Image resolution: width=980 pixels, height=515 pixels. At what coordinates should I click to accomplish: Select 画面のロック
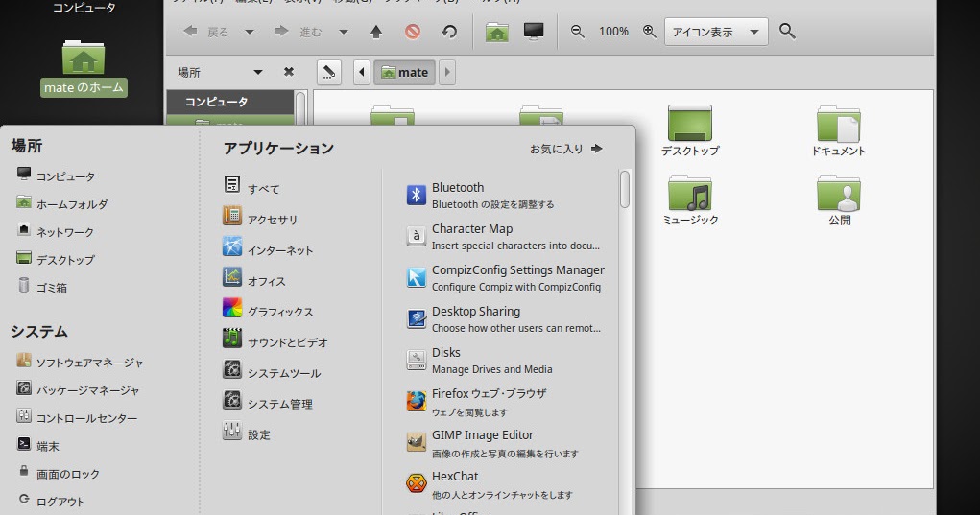coord(59,474)
